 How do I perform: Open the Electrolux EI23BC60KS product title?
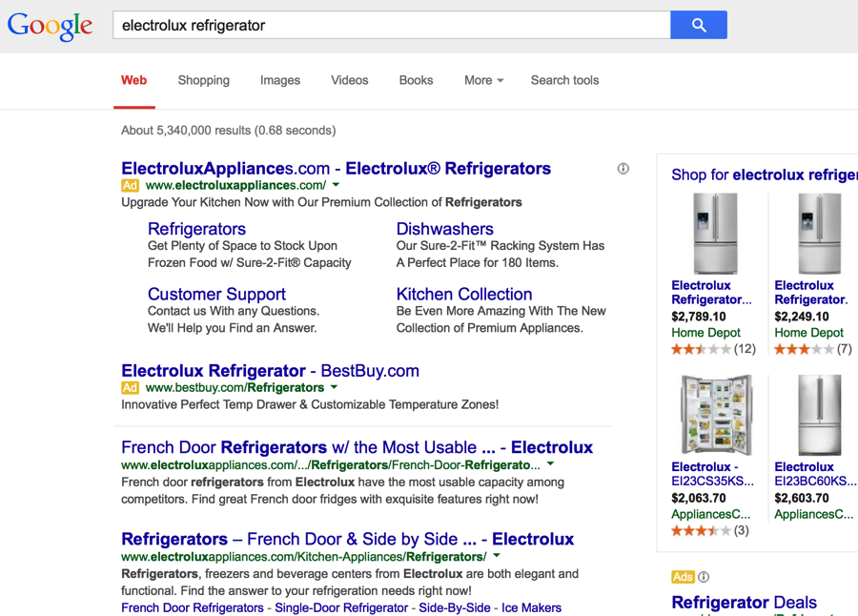click(815, 474)
